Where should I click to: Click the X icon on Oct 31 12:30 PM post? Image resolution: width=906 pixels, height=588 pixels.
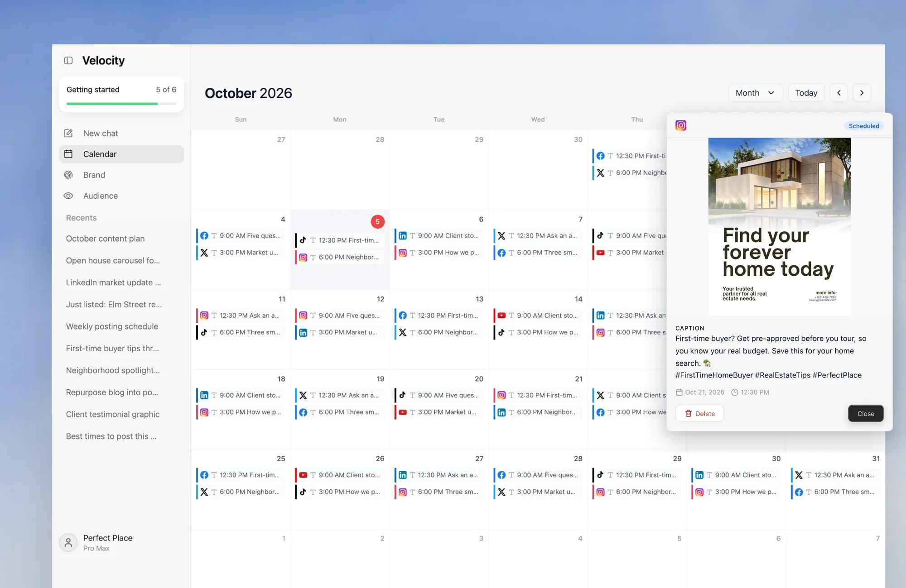pos(799,475)
